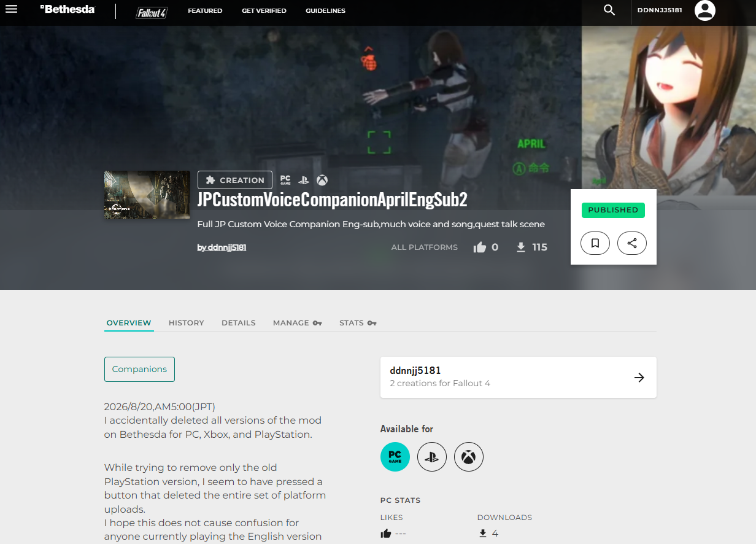756x544 pixels.
Task: Click the Available for heading
Action: [x=407, y=429]
